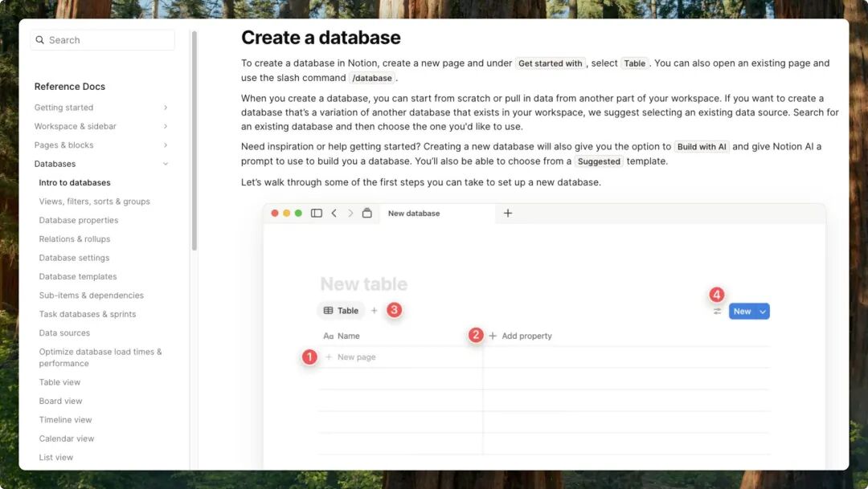Open Views, filters, sorts & groups
The width and height of the screenshot is (868, 489).
pyautogui.click(x=95, y=202)
